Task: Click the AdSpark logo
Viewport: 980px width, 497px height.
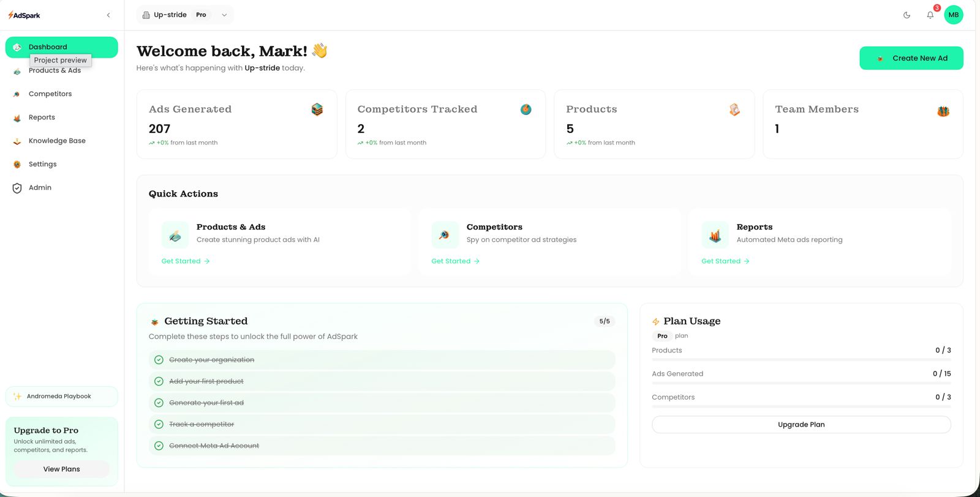Action: [x=24, y=15]
